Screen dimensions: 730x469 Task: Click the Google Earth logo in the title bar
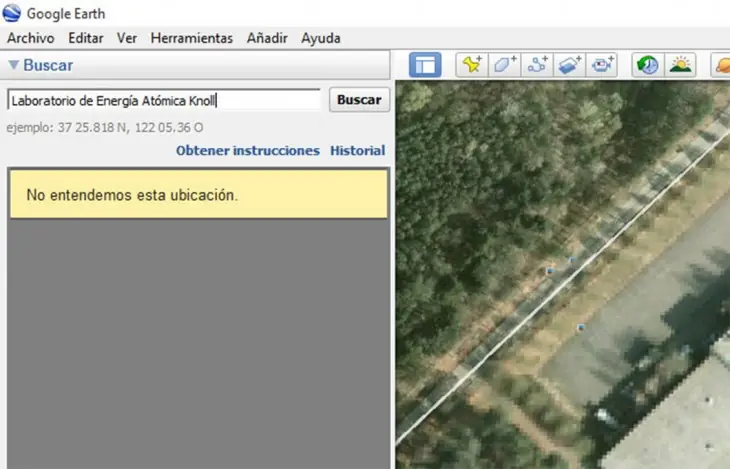point(12,13)
